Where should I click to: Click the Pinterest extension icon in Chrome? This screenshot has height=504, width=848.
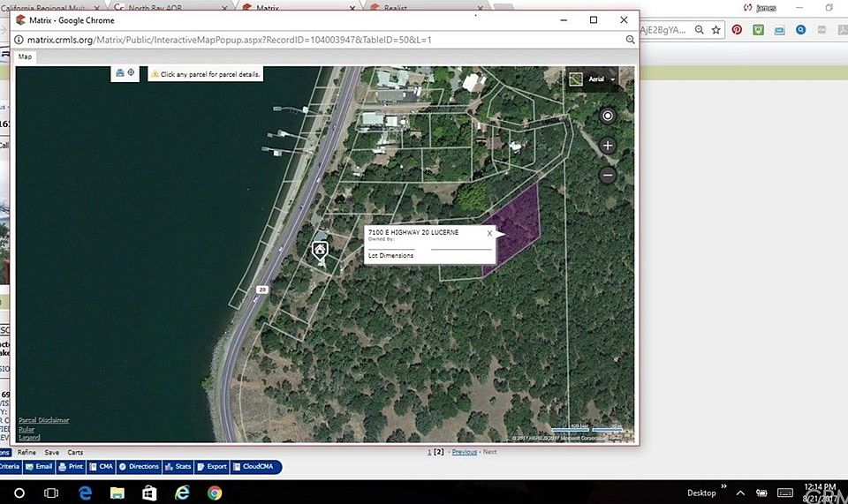point(737,30)
